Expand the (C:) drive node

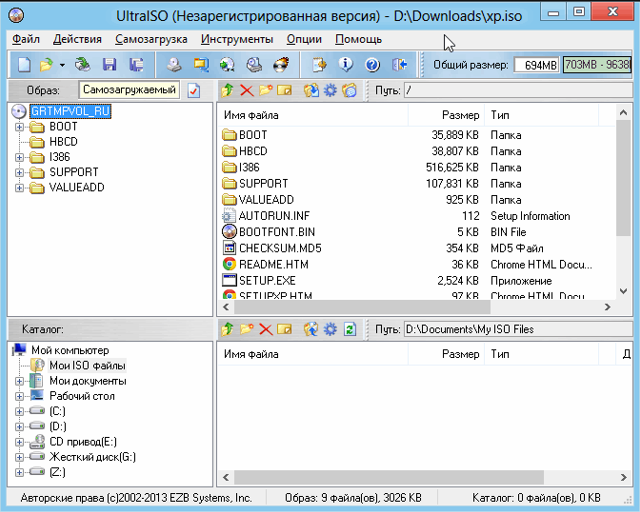19,412
